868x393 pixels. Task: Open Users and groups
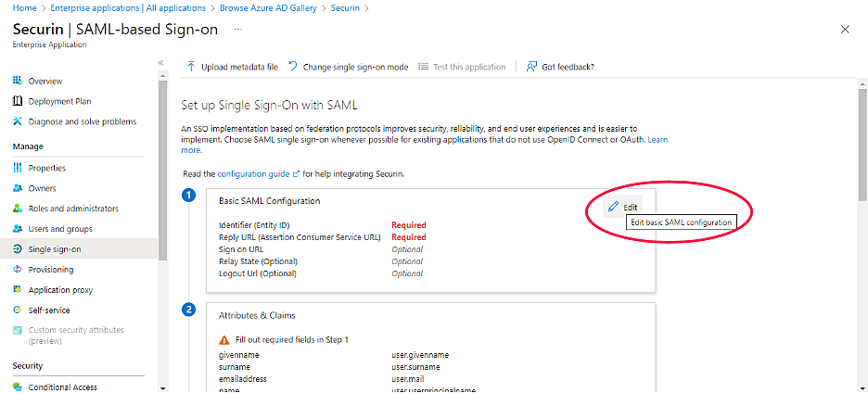[60, 229]
